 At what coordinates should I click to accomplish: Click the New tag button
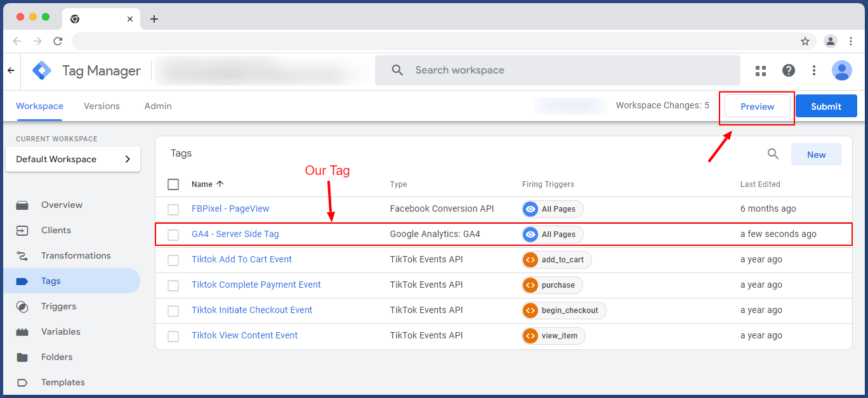pos(817,155)
